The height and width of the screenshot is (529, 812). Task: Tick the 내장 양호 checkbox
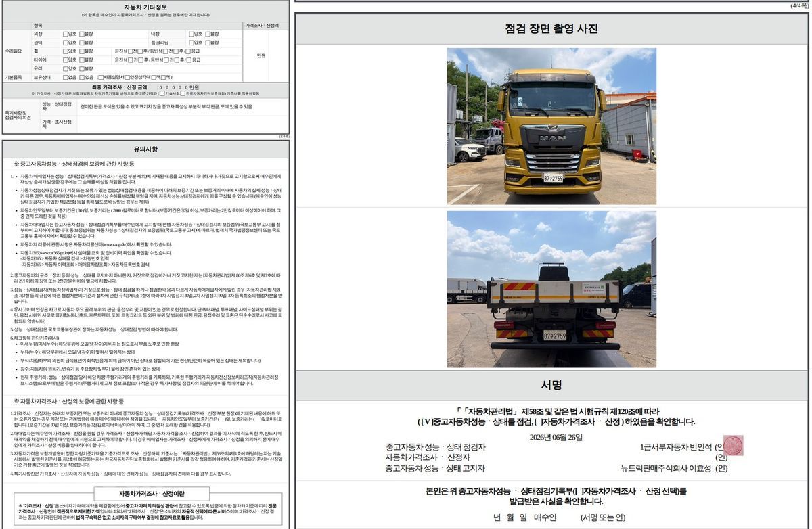coord(191,34)
